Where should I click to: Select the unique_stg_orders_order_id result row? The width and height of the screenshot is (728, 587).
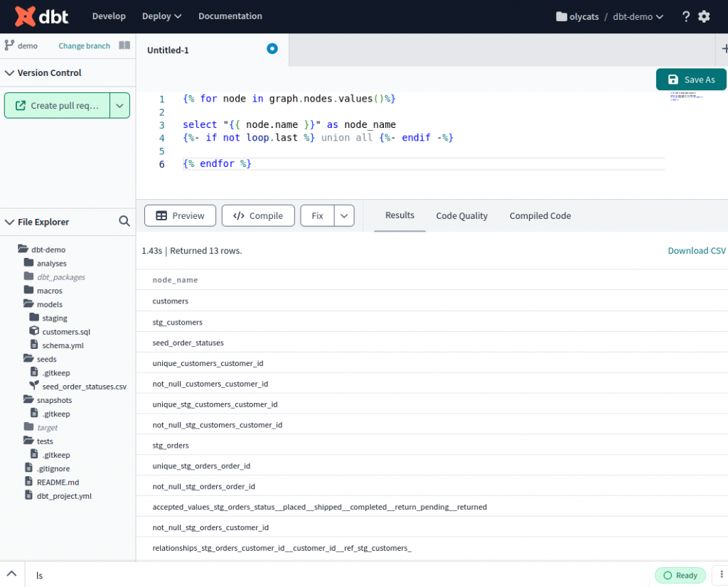click(432, 465)
